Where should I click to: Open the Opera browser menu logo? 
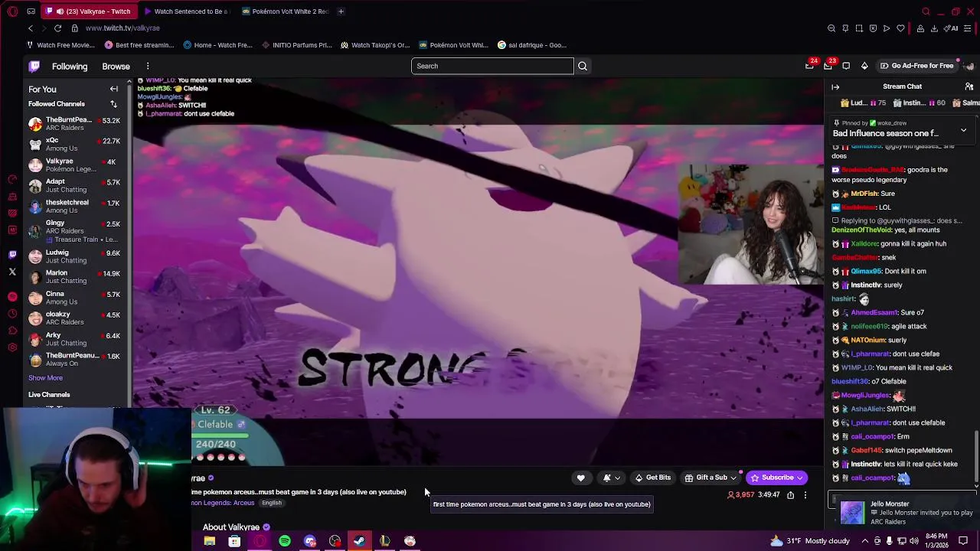(x=12, y=11)
